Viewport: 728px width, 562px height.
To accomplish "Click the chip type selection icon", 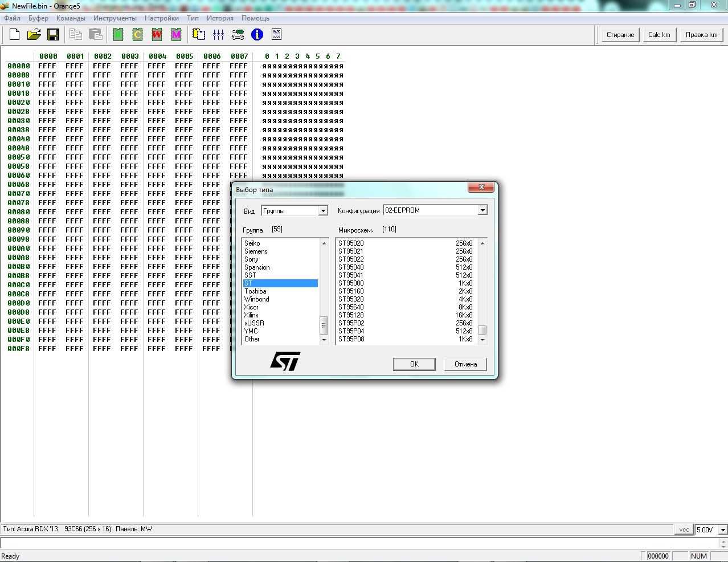I will tap(199, 35).
